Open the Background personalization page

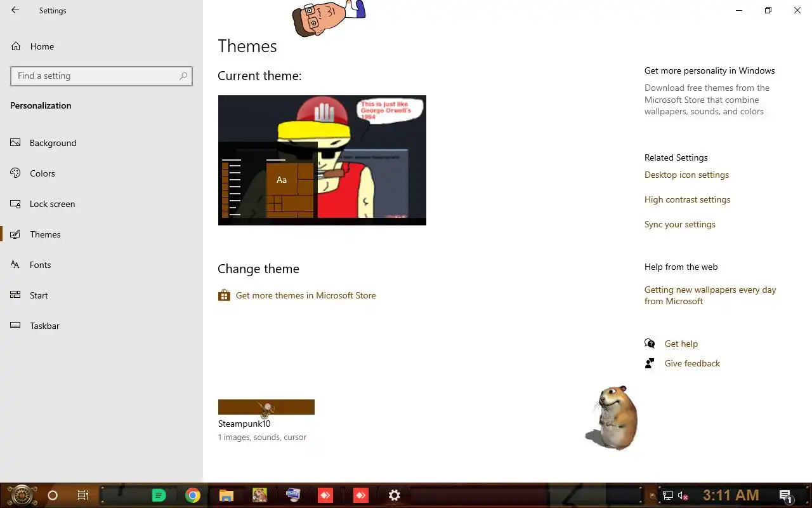pos(101,143)
